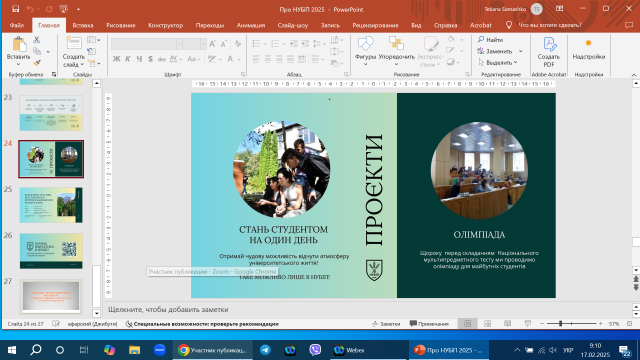The image size is (640, 360).
Task: Toggle Italic (К) formatting
Action: click(128, 59)
